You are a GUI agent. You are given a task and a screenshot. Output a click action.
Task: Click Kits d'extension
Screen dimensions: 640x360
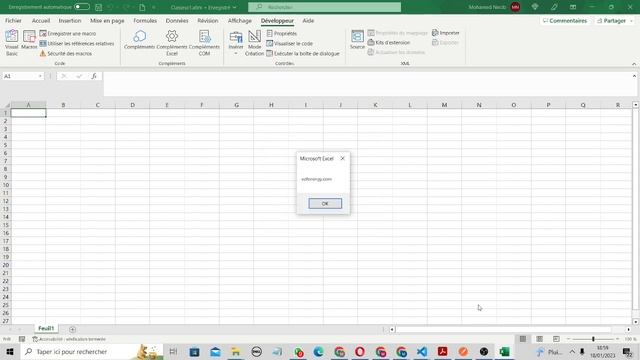(389, 42)
